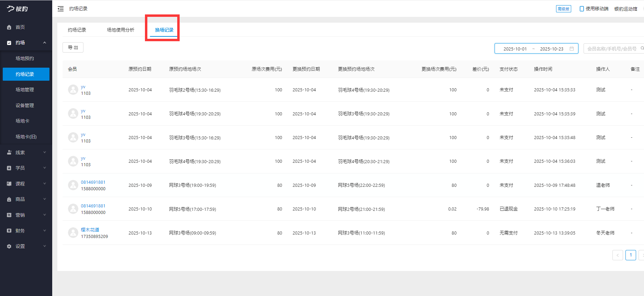Open member yv in the 15:35:39 row
The height and width of the screenshot is (296, 644).
point(83,111)
